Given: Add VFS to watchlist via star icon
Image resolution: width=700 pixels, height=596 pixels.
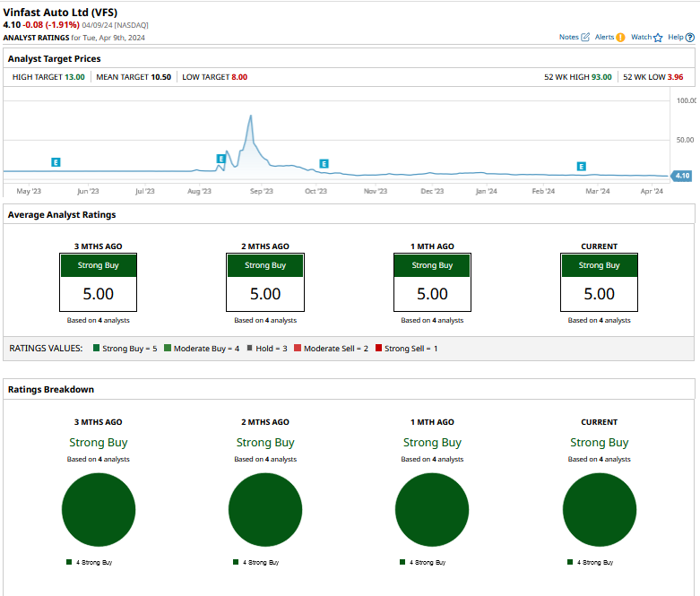Looking at the screenshot, I should pos(658,38).
